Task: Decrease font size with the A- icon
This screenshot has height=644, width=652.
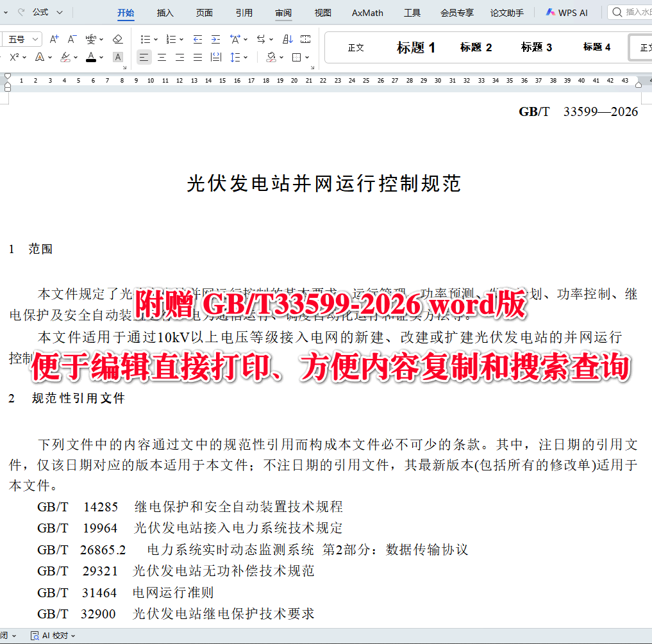Action: click(x=72, y=40)
